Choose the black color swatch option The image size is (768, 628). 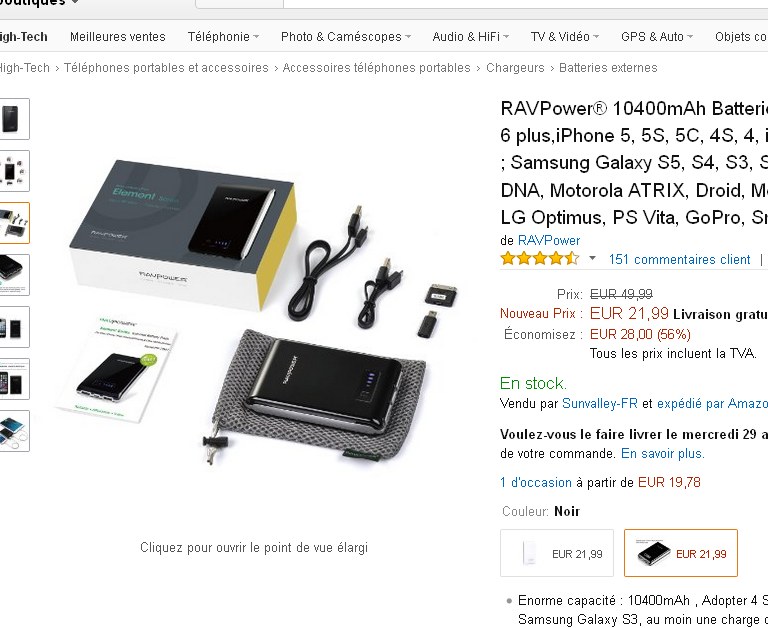click(681, 553)
